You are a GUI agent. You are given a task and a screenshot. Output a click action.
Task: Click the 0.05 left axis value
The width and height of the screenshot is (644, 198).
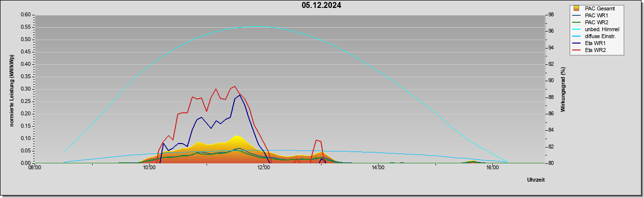pos(26,151)
